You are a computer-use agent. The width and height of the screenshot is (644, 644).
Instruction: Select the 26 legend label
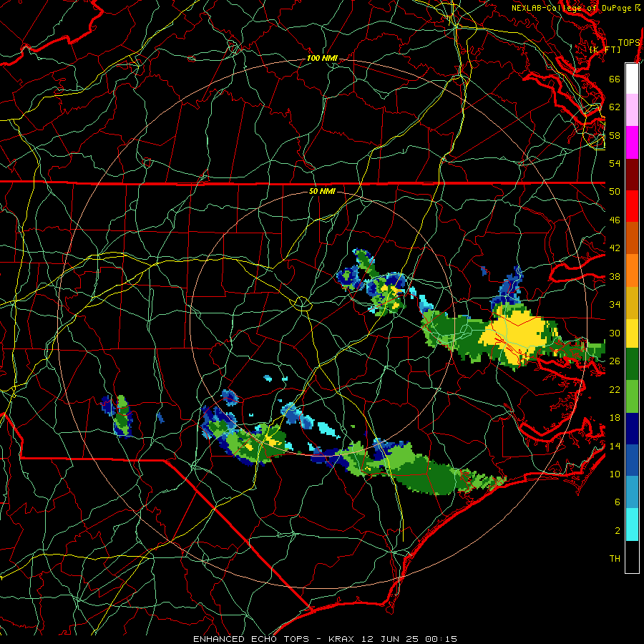pos(615,361)
